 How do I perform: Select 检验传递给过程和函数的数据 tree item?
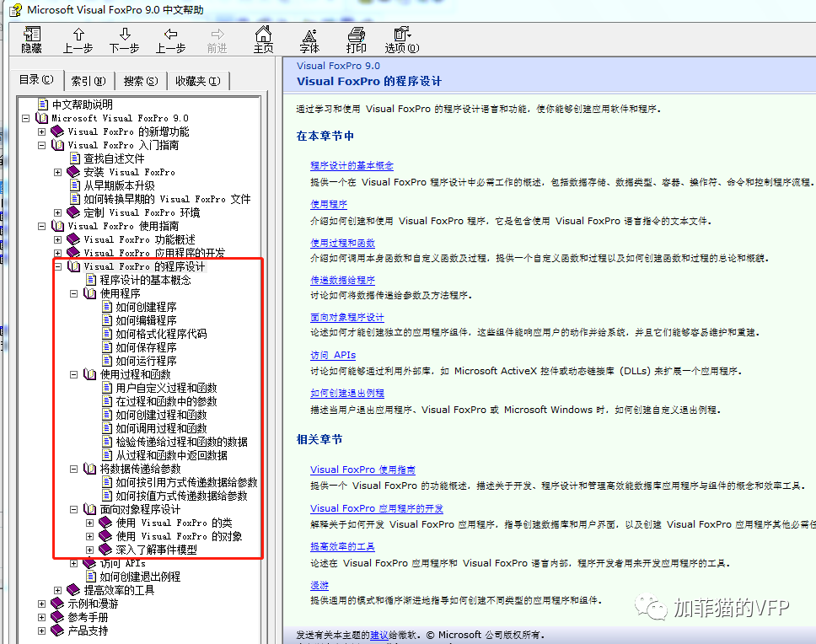[x=181, y=442]
